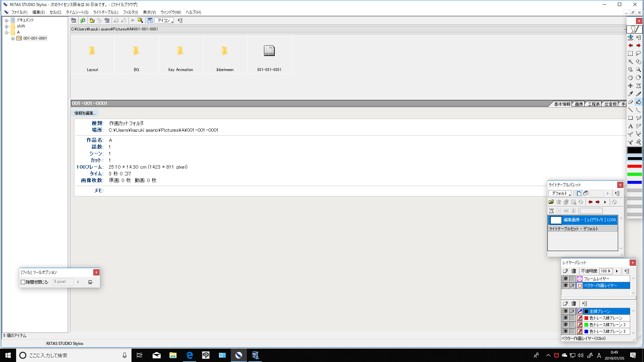Select the red color swatch
Screen dimensions: 644x362
634,166
